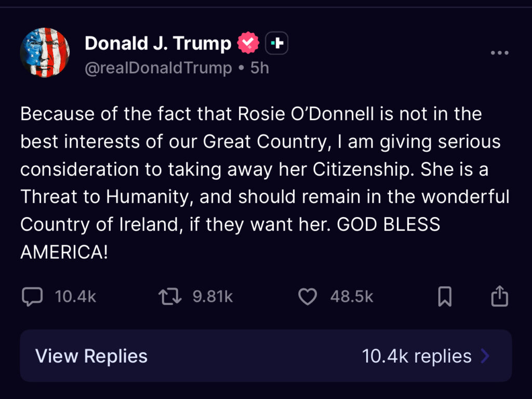Repost using the repost arrows icon

tap(169, 297)
